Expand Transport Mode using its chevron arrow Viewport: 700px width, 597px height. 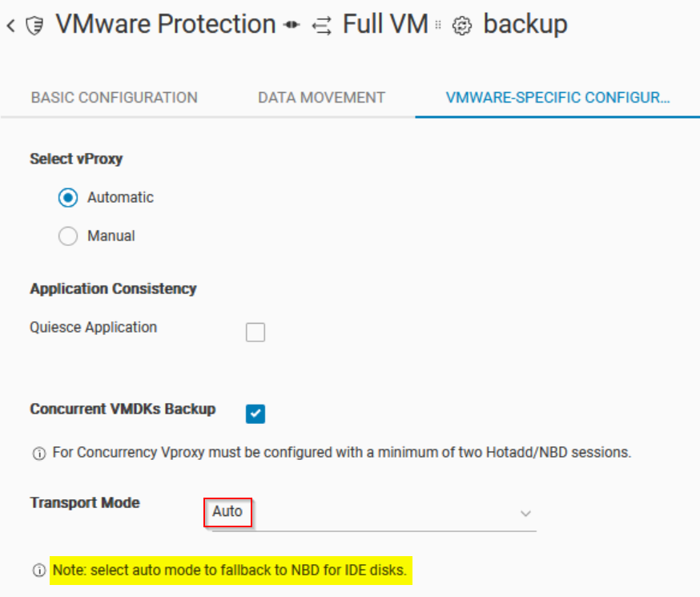click(525, 513)
